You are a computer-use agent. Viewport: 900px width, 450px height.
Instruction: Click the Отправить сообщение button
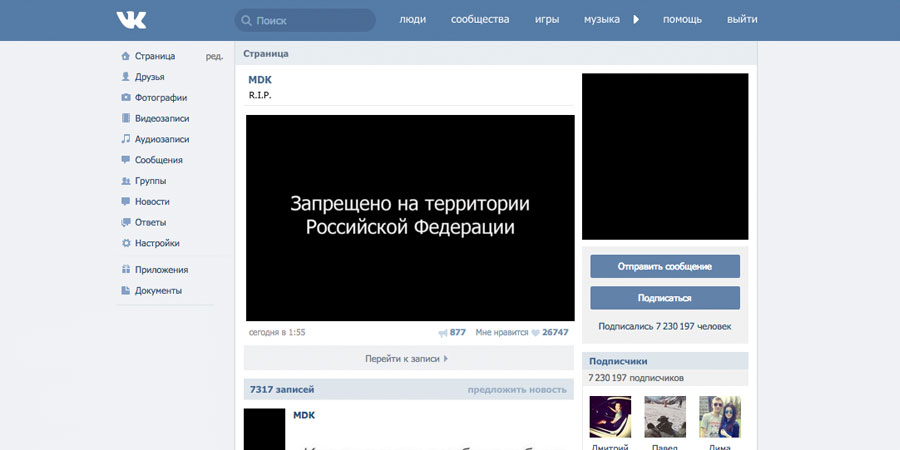tap(665, 266)
